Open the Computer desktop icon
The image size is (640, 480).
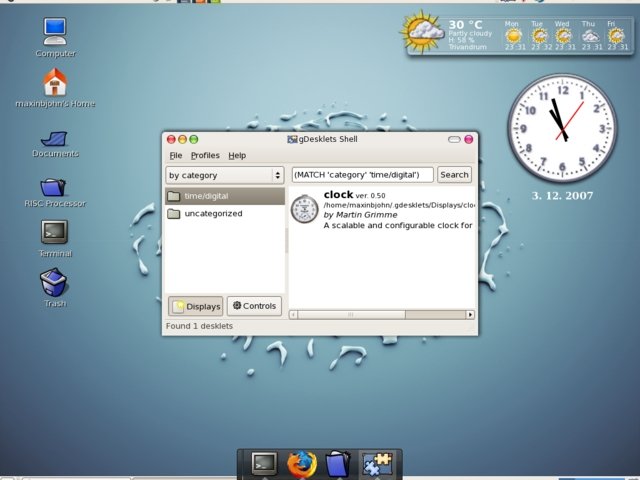tap(55, 32)
